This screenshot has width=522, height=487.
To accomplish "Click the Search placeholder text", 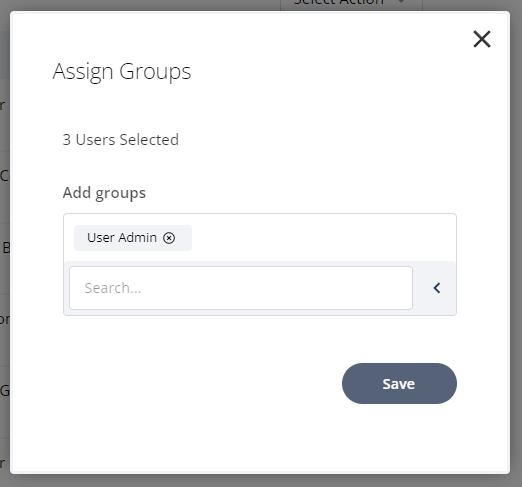I will click(113, 288).
